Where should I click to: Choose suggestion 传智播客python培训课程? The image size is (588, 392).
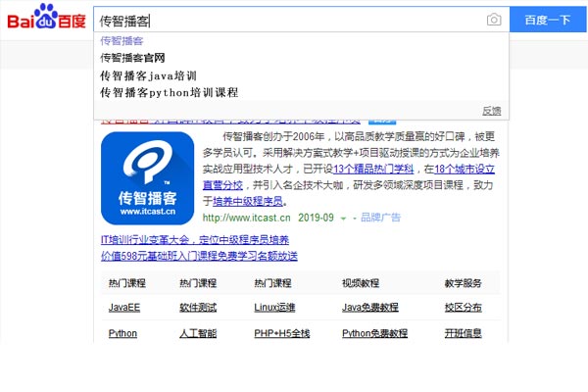point(169,92)
